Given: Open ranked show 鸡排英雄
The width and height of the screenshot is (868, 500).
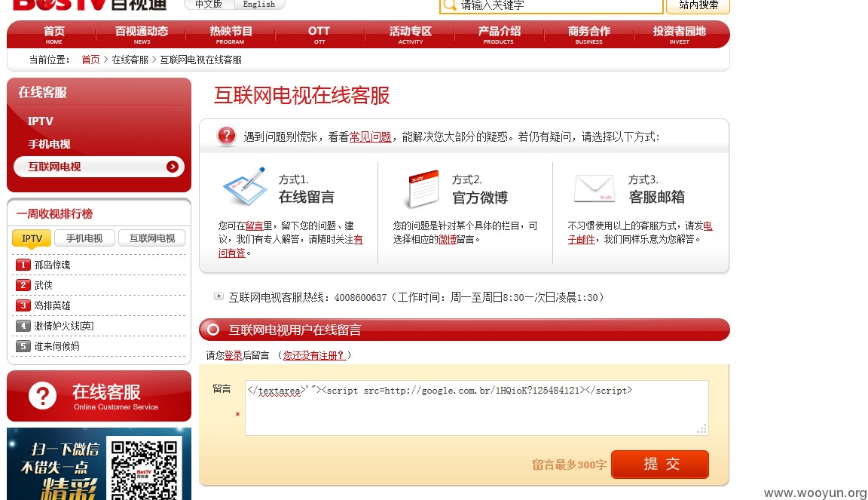Looking at the screenshot, I should click(x=52, y=306).
